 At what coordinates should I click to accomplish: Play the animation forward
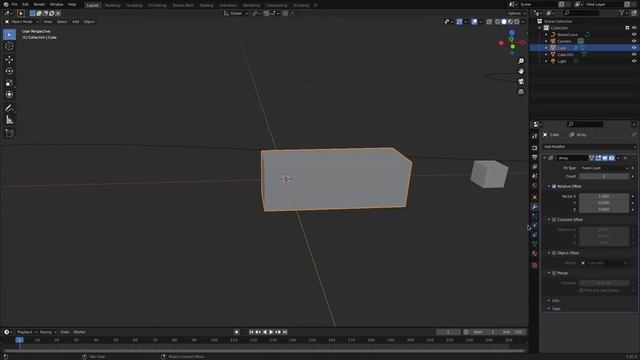click(271, 332)
